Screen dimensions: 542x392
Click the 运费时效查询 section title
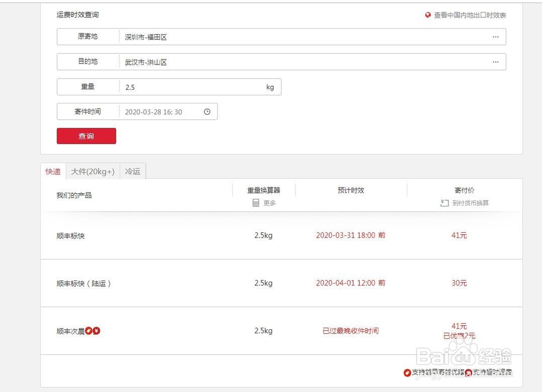(x=78, y=15)
